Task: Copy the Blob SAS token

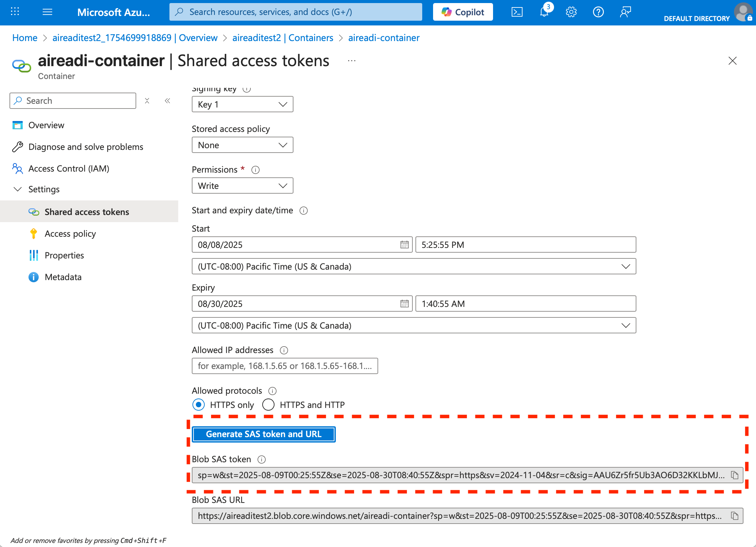Action: pos(734,475)
